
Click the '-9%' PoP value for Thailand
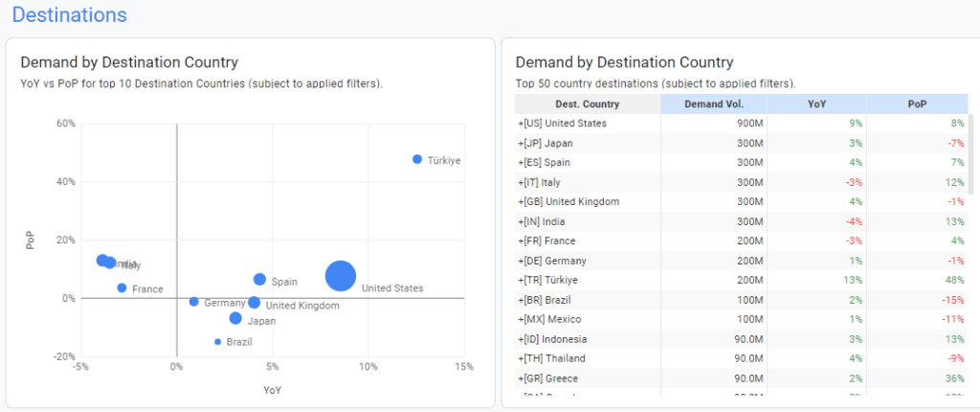click(956, 358)
